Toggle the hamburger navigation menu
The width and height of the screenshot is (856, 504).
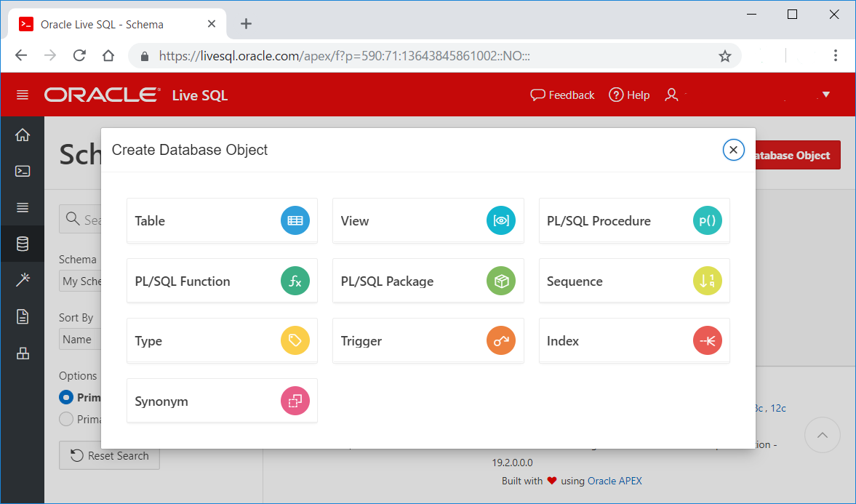point(23,95)
